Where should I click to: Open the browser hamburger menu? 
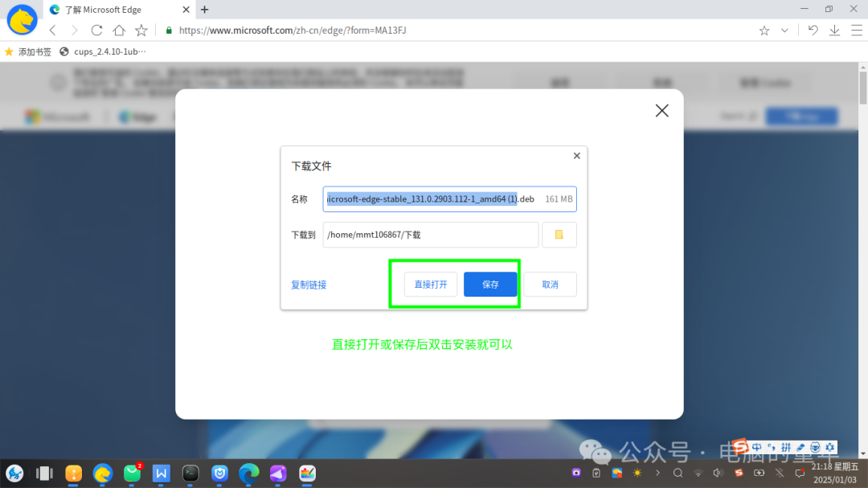[x=855, y=30]
